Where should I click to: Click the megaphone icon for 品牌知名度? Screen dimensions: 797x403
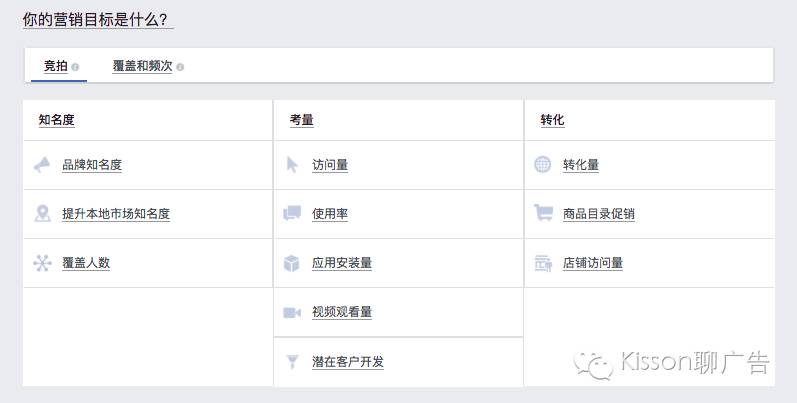point(42,165)
